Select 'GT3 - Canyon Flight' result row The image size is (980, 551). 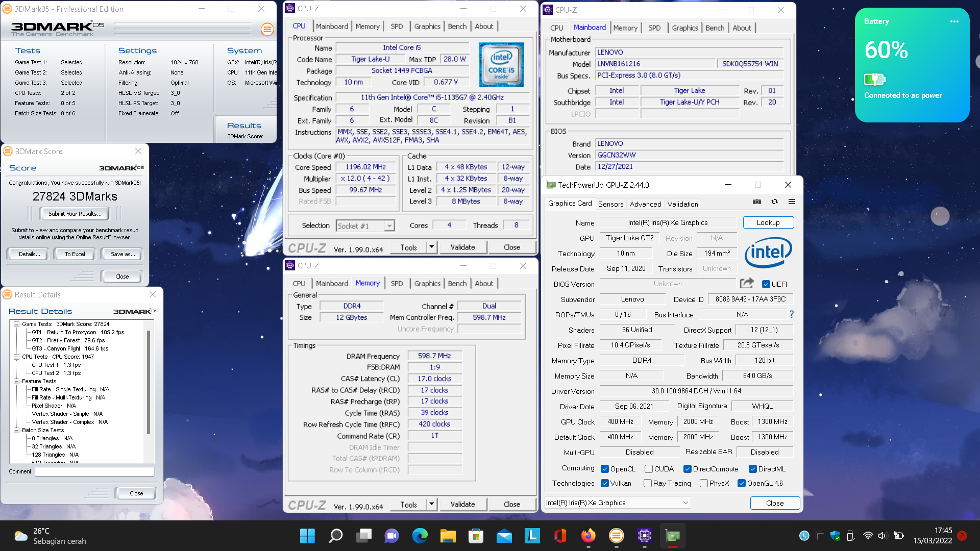tap(70, 348)
